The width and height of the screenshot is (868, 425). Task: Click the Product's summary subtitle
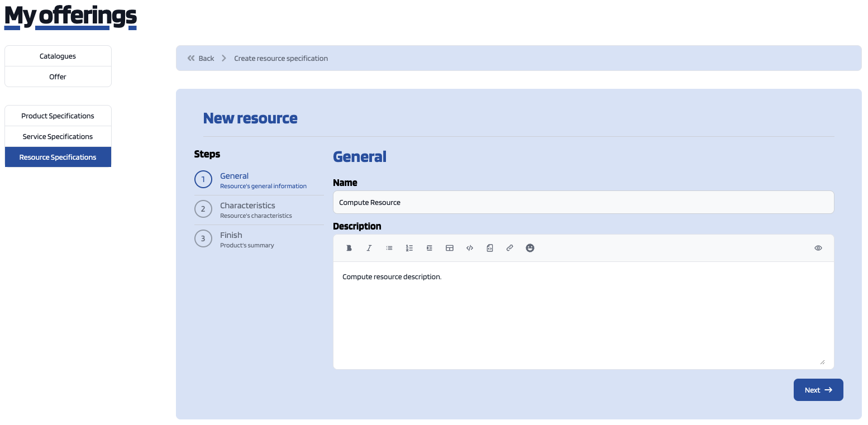247,245
